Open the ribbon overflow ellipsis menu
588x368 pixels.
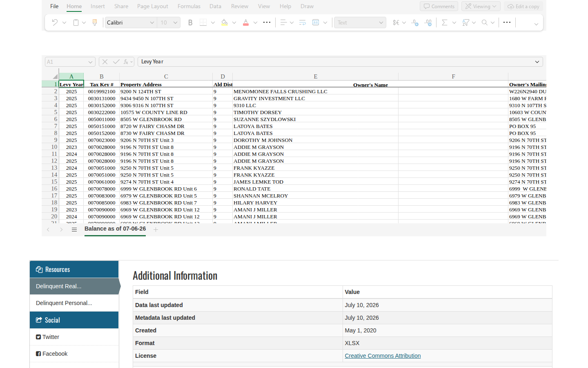pos(507,22)
